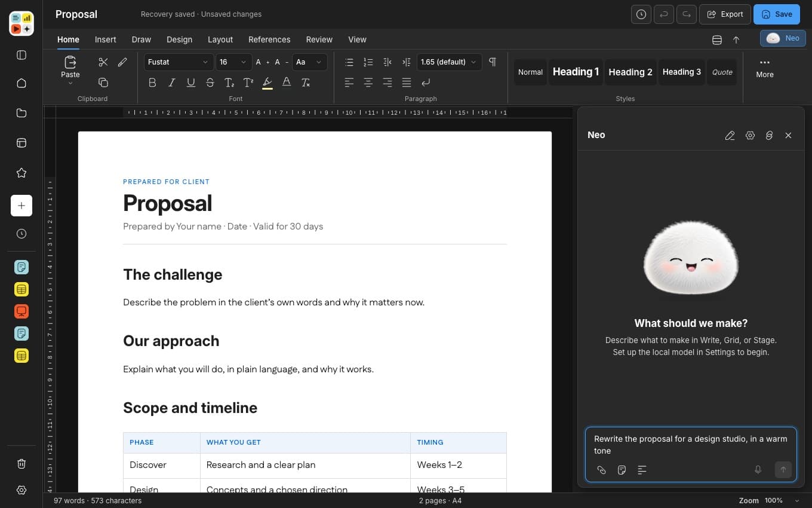Toggle subscript formatting
Image resolution: width=812 pixels, height=508 pixels.
(x=229, y=82)
